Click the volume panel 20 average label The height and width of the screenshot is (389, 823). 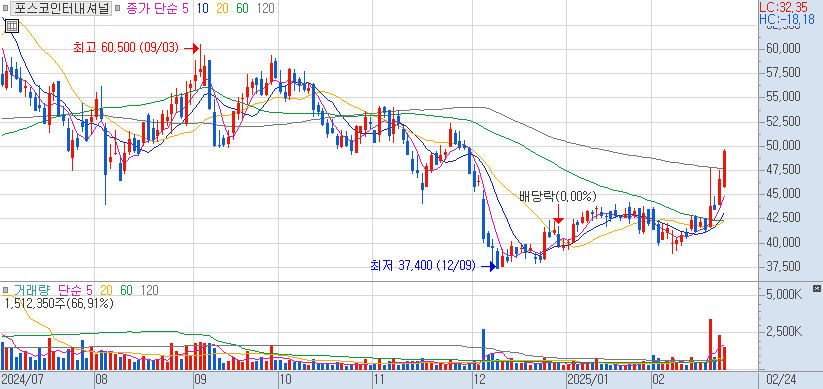pos(106,290)
